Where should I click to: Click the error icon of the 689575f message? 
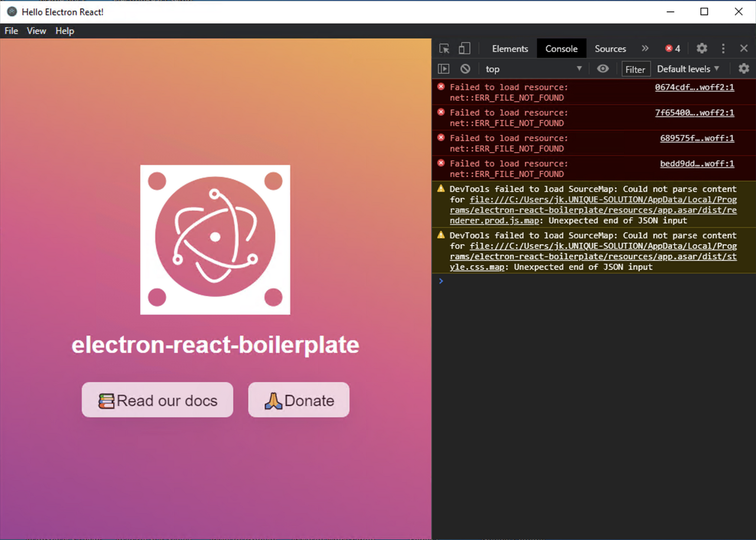[x=441, y=138]
